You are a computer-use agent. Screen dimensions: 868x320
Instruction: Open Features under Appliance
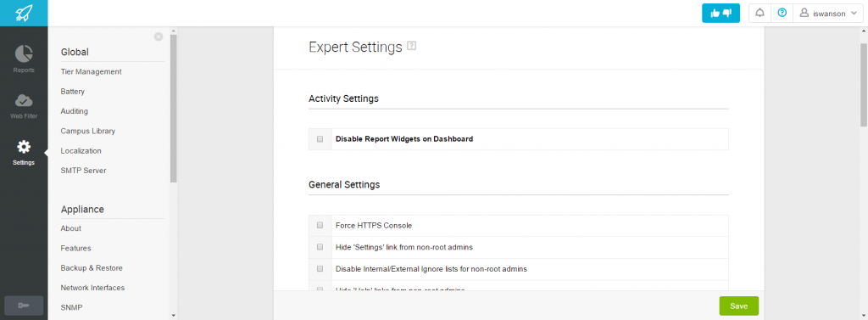[75, 249]
